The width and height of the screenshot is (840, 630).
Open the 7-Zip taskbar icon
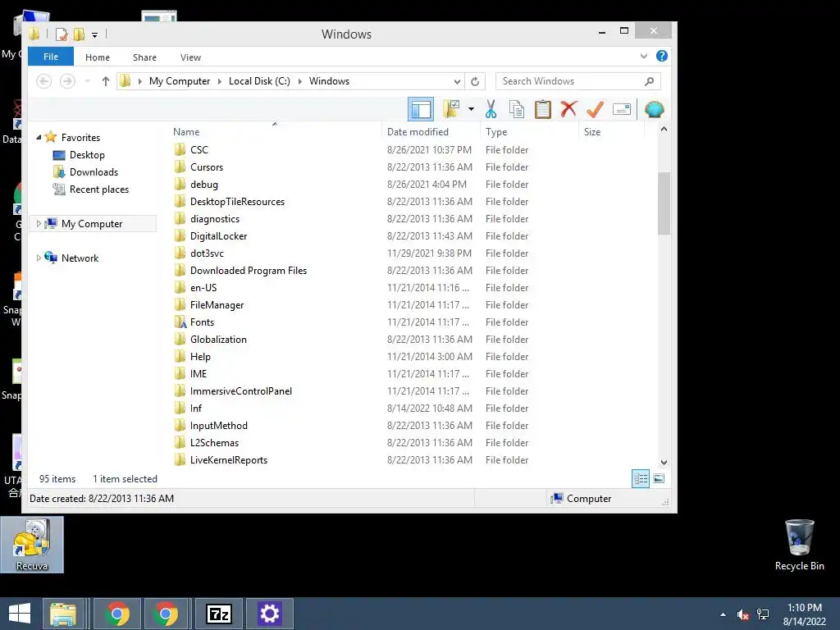pos(219,614)
